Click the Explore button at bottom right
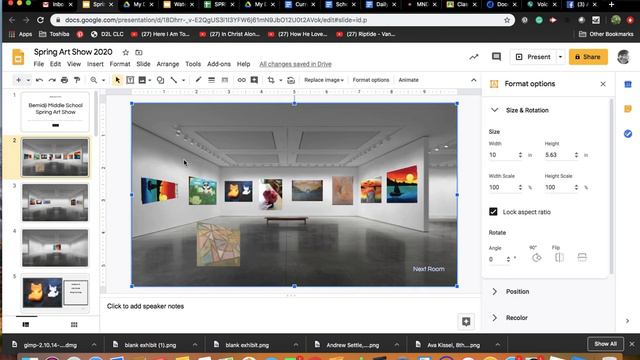Image resolution: width=640 pixels, height=360 pixels. click(x=466, y=322)
